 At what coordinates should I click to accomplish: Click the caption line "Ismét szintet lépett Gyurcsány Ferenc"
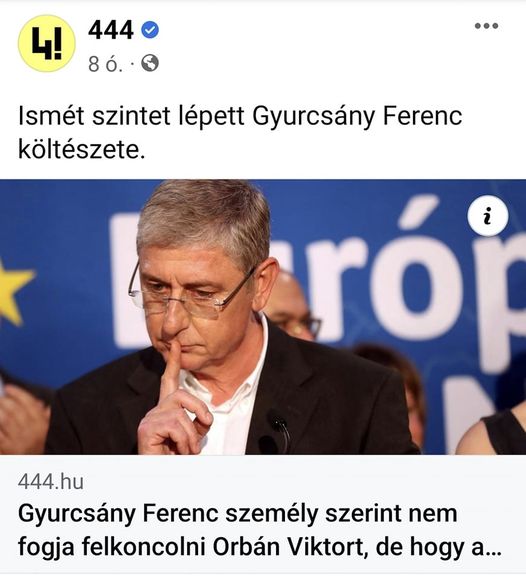tap(240, 116)
